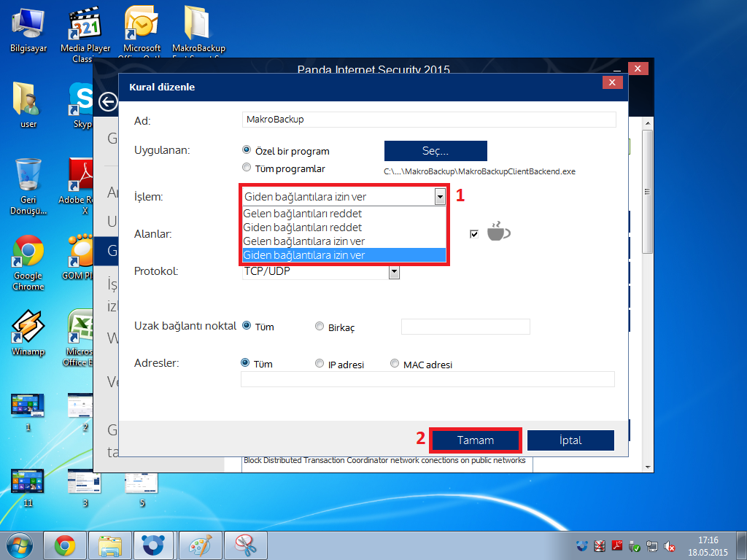The image size is (747, 560).
Task: Select Tüm under Adresler
Action: [x=245, y=363]
